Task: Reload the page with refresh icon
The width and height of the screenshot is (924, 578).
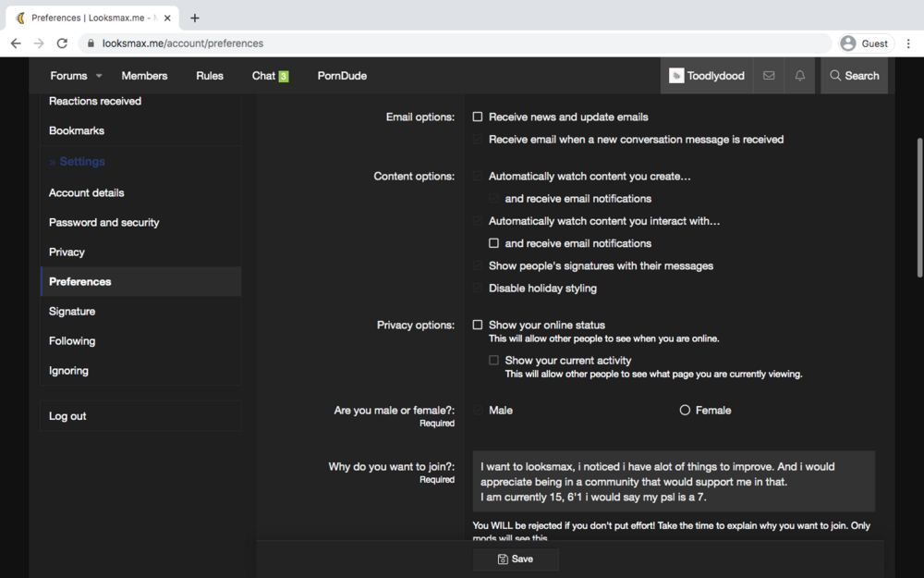Action: tap(62, 43)
